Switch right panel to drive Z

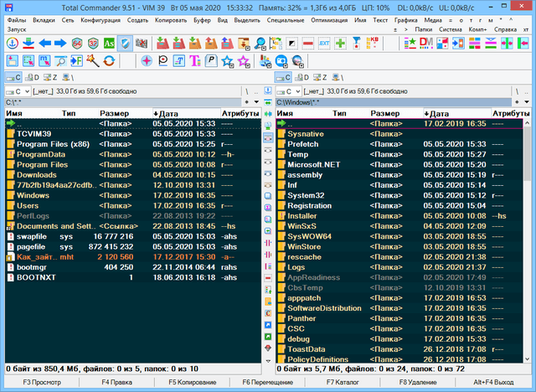click(322, 78)
